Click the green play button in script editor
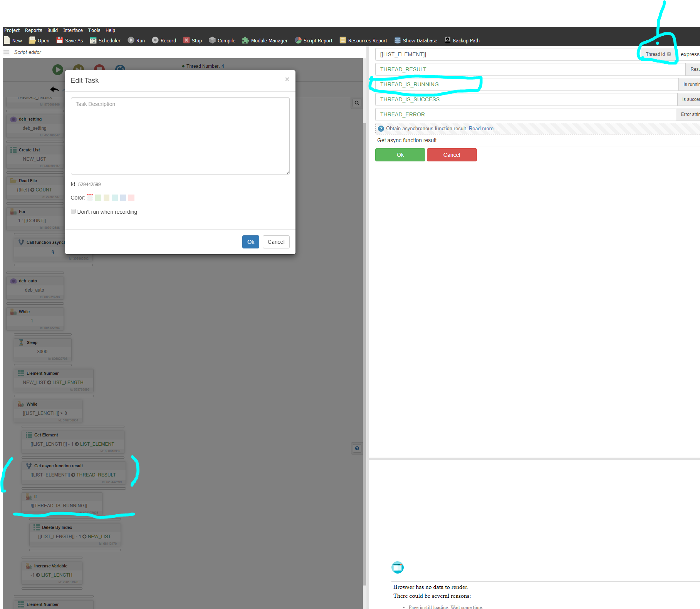The height and width of the screenshot is (609, 700). point(58,69)
